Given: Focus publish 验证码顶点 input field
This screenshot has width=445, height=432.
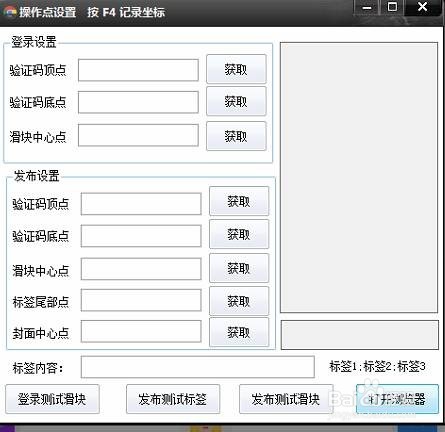Looking at the screenshot, I should [x=141, y=204].
